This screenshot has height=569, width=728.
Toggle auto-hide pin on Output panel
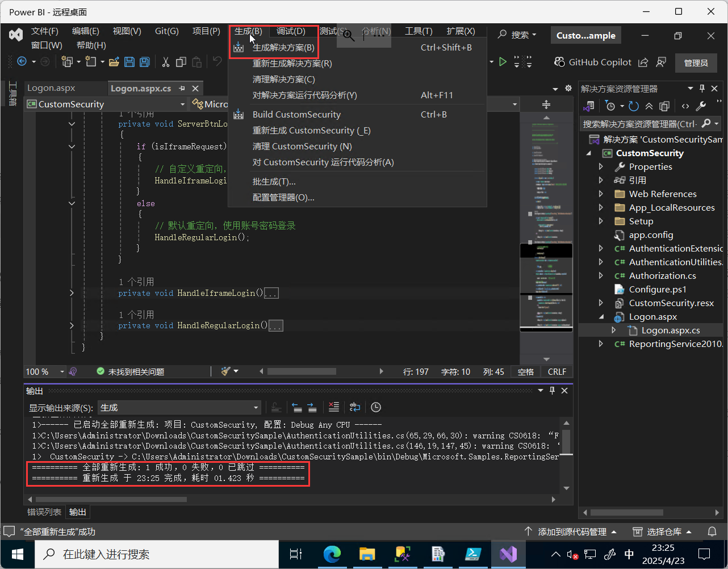[x=553, y=391]
